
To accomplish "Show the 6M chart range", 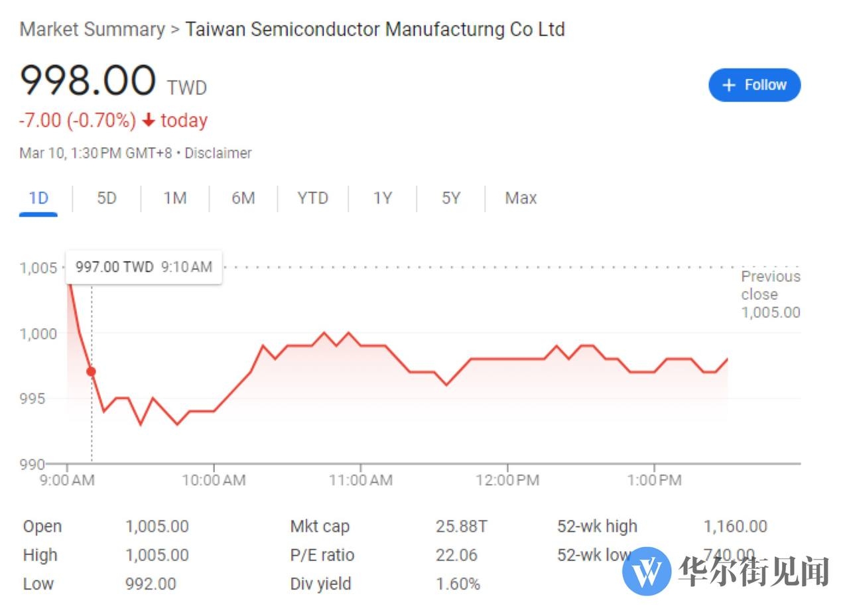I will 243,198.
